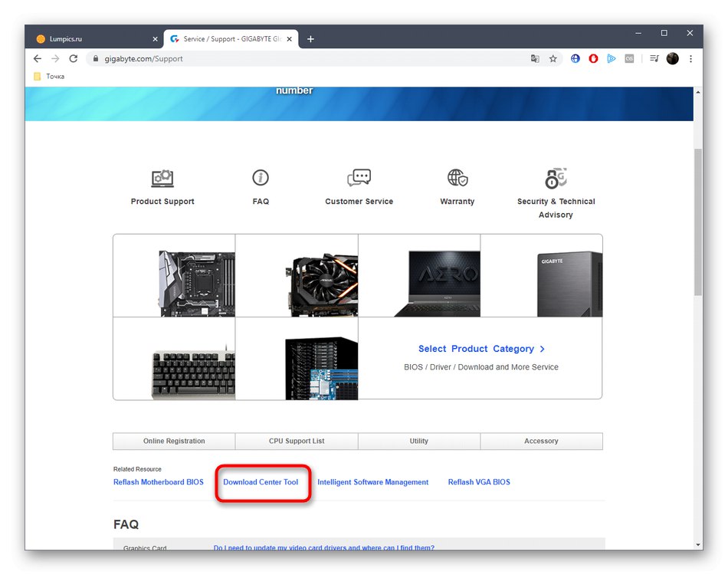This screenshot has height=575, width=728.
Task: Reload the Gigabyte support page
Action: [74, 58]
